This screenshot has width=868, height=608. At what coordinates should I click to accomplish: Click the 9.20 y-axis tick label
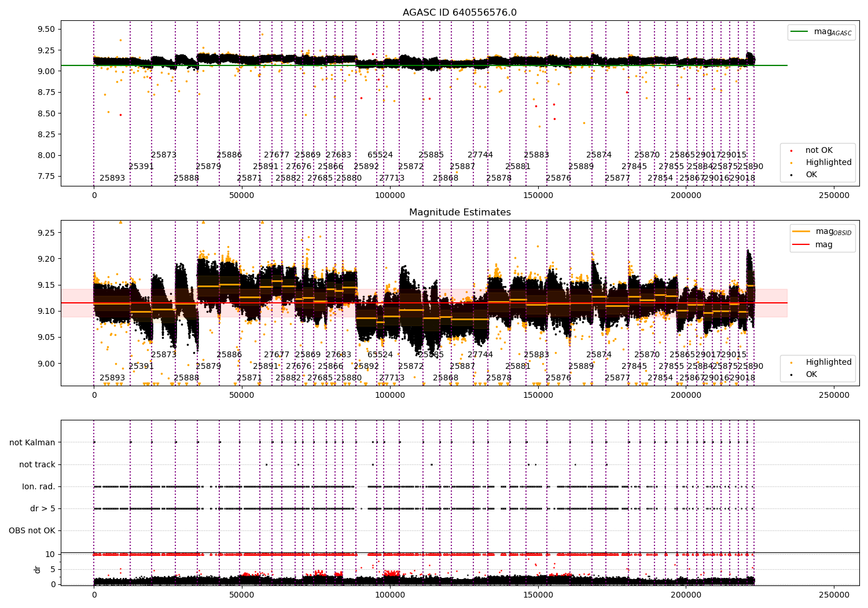(46, 259)
